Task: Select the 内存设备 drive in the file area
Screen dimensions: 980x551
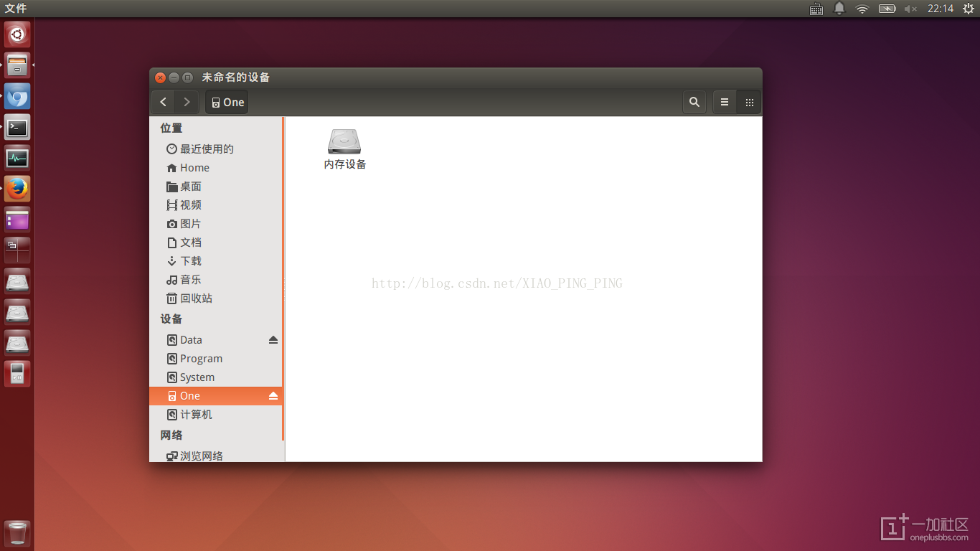Action: pos(345,149)
